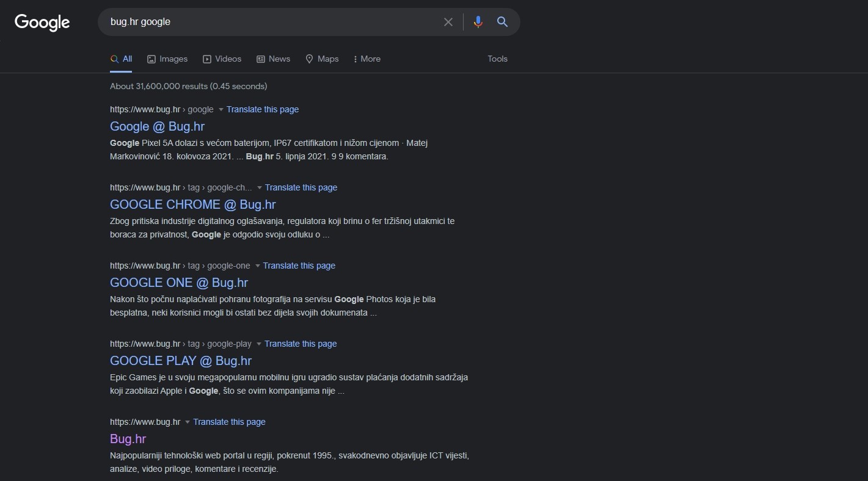Click the URL 'https://www.bug.hr › tag › google-one'
868x481 pixels.
coord(180,266)
